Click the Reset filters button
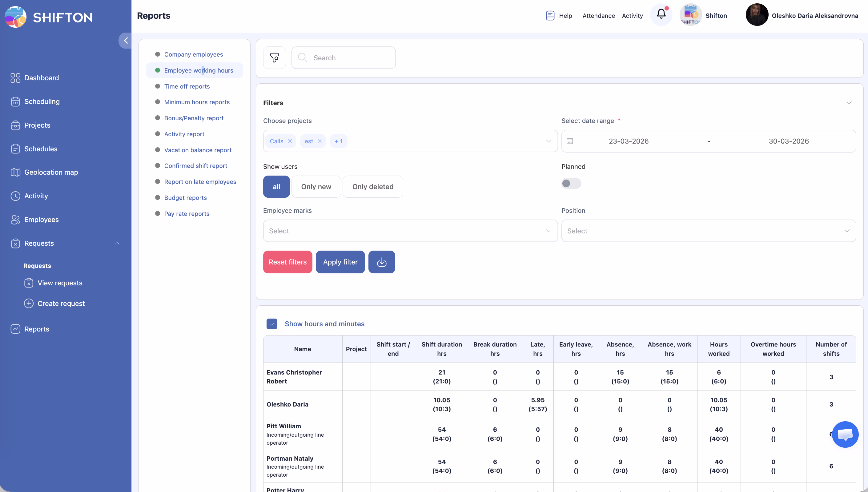Image resolution: width=868 pixels, height=492 pixels. [x=287, y=262]
